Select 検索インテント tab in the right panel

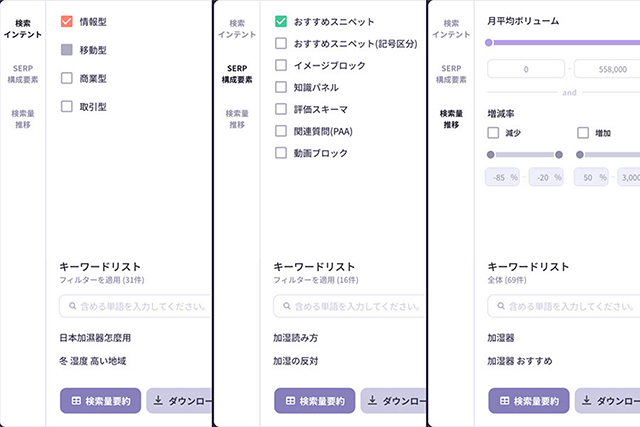[x=451, y=28]
